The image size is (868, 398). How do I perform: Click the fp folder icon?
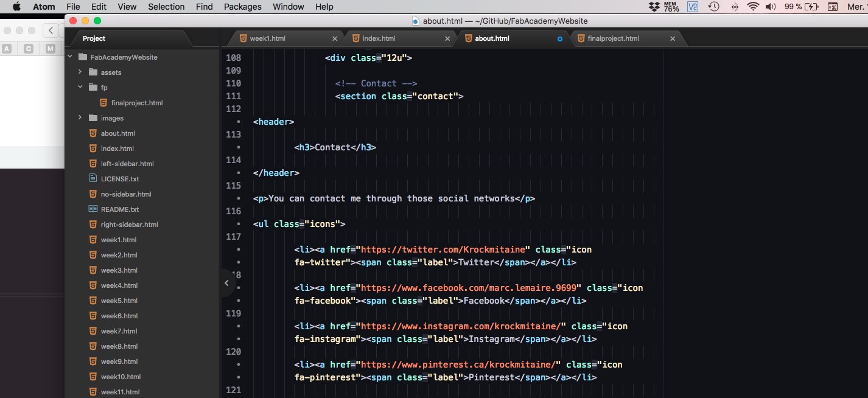(x=93, y=88)
